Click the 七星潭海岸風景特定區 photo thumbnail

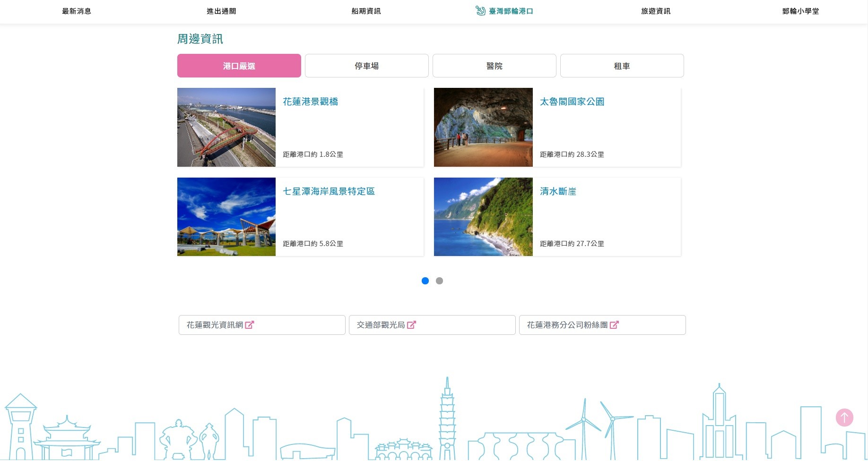click(x=226, y=216)
